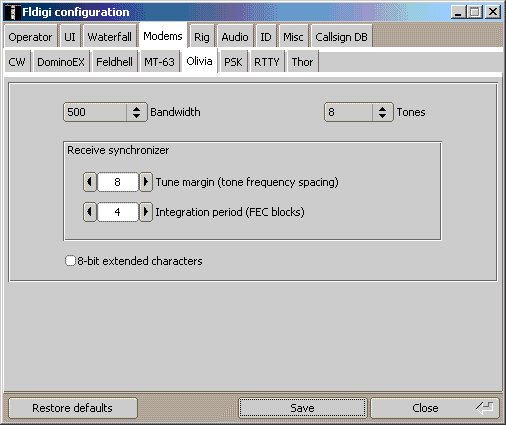Open the Tones dropdown arrows
This screenshot has height=425, width=506.
pos(382,112)
